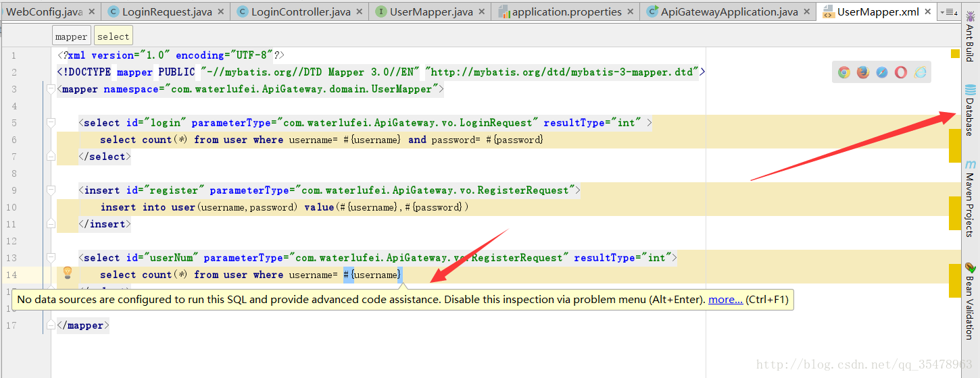Close the application.properties tab
The image size is (980, 378).
click(630, 12)
